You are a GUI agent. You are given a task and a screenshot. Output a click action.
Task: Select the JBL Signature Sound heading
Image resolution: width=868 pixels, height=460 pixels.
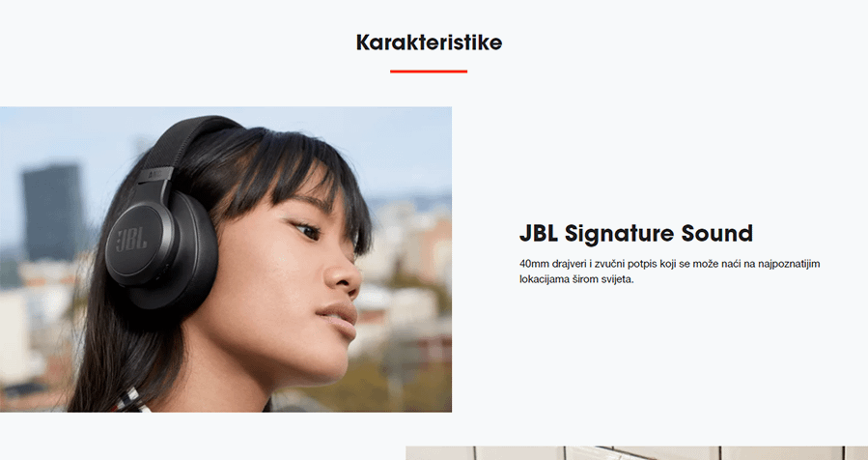point(636,233)
